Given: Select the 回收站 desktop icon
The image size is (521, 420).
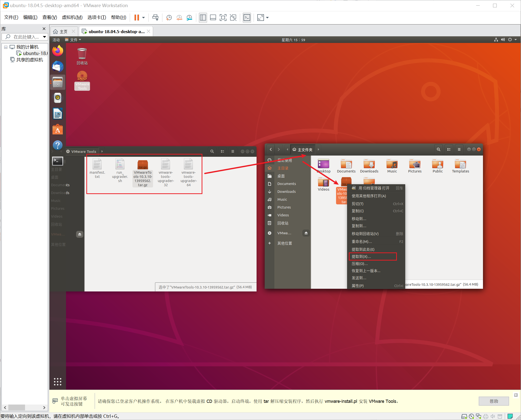Looking at the screenshot, I should (82, 56).
